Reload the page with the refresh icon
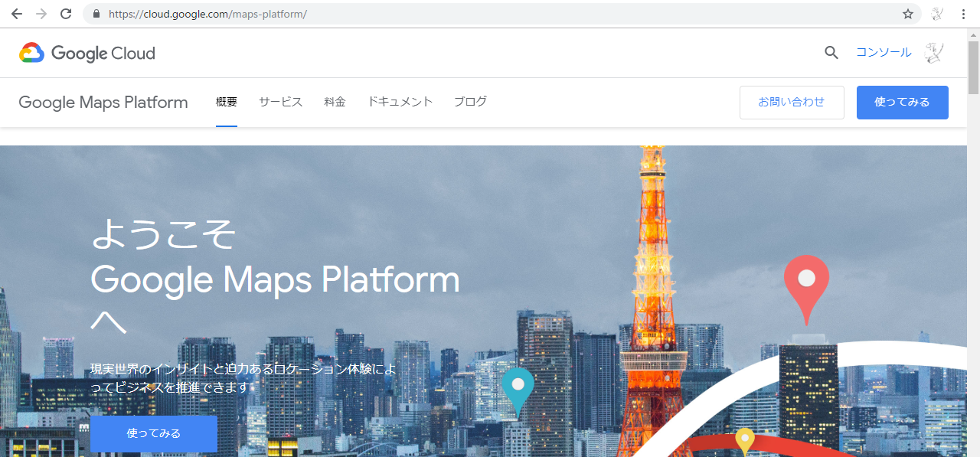Image resolution: width=980 pixels, height=457 pixels. click(x=66, y=14)
